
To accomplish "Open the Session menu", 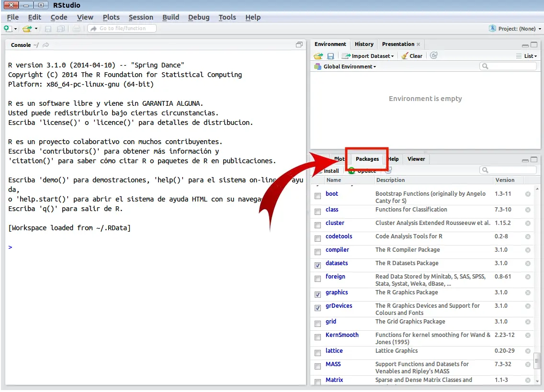I will click(x=141, y=17).
